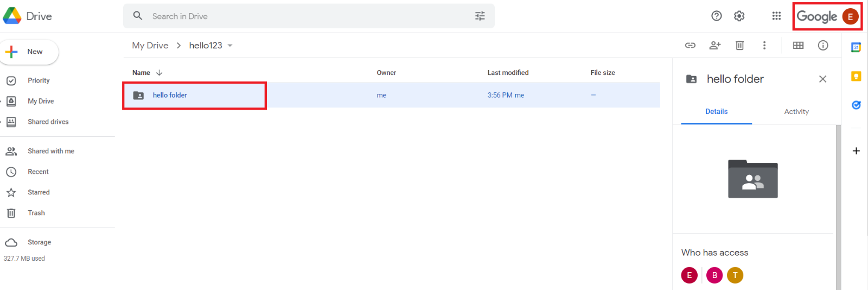The width and height of the screenshot is (868, 290).
Task: Click the New button
Action: coord(29,52)
